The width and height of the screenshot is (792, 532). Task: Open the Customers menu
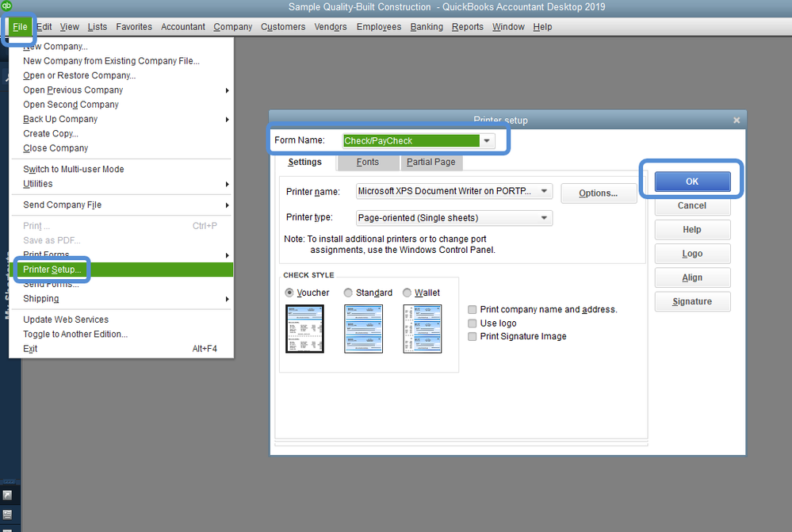point(283,27)
